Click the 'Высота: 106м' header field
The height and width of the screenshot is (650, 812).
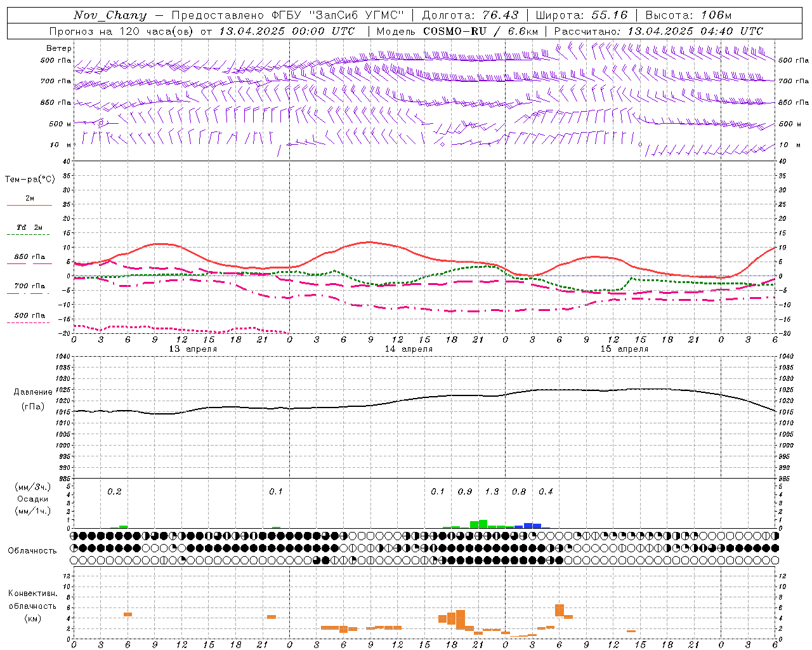coord(688,15)
